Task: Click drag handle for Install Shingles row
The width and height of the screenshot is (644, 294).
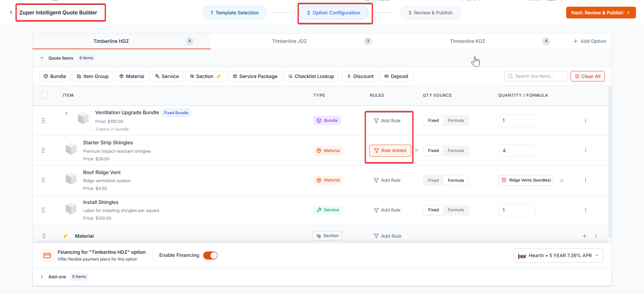Action: [x=43, y=210]
